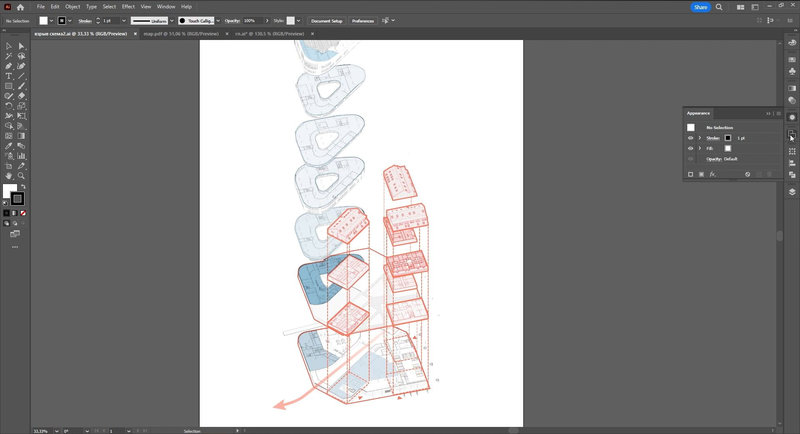Open the search magnifier in top bar
800x434 pixels.
point(719,7)
